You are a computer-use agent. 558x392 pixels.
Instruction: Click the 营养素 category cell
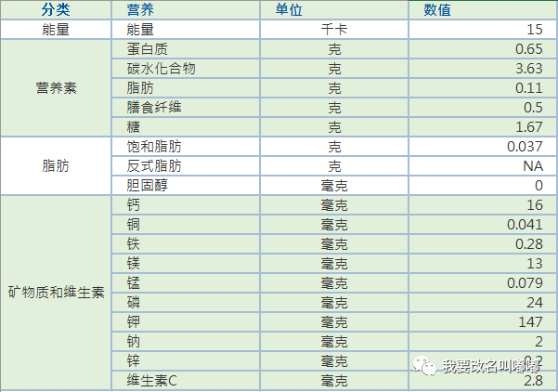click(56, 87)
